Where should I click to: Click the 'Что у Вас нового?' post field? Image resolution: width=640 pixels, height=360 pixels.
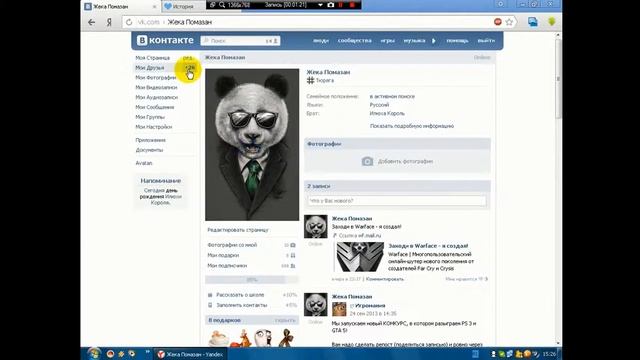(x=397, y=201)
